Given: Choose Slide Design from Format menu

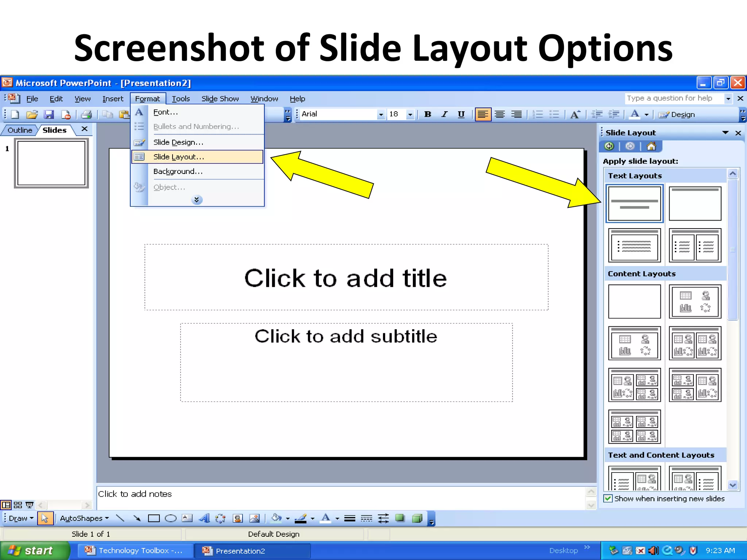Looking at the screenshot, I should pyautogui.click(x=197, y=142).
